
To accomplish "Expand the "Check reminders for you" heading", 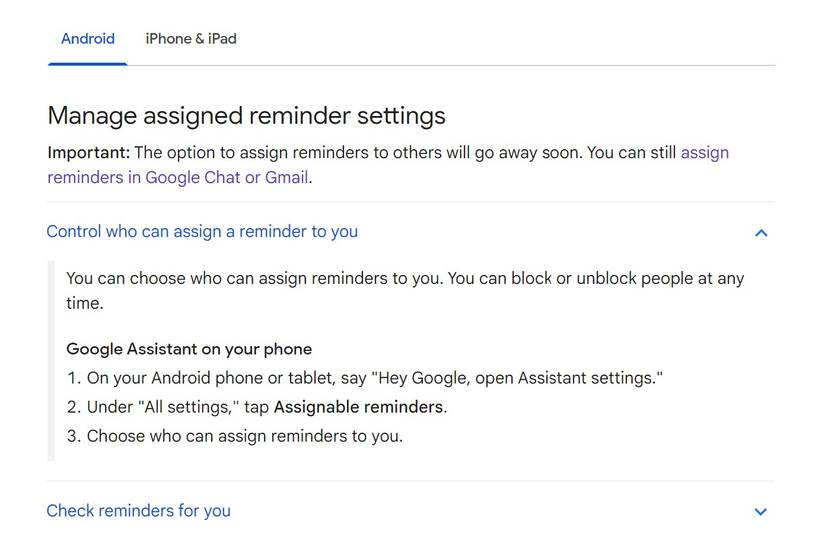I will 138,511.
